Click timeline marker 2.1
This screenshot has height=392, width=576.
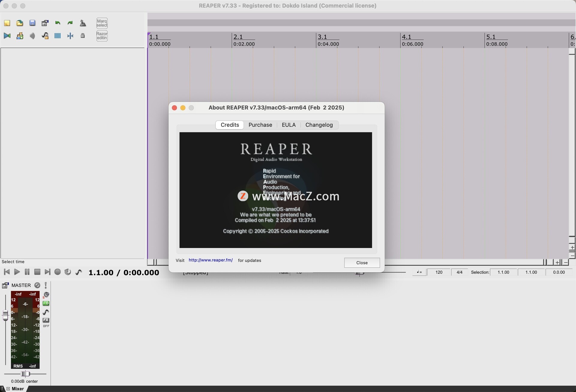coord(238,37)
